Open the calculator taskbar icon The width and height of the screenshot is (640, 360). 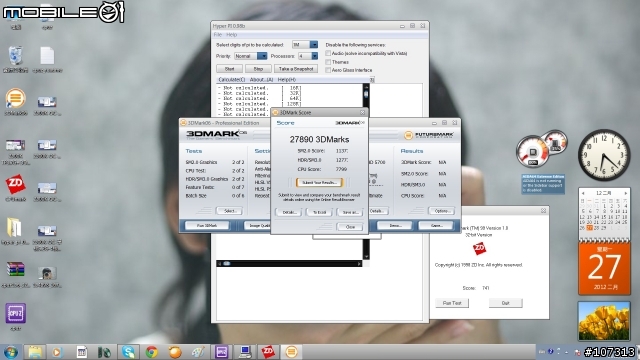click(81, 352)
